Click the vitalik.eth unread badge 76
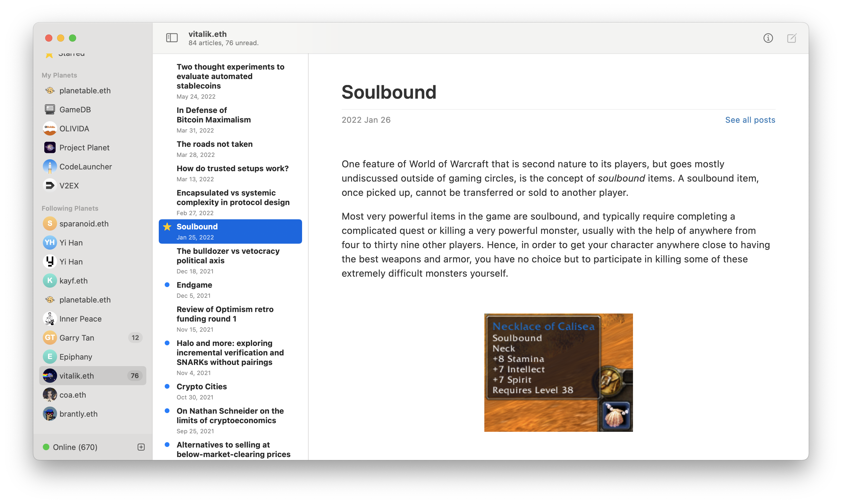The image size is (842, 504). pos(134,375)
